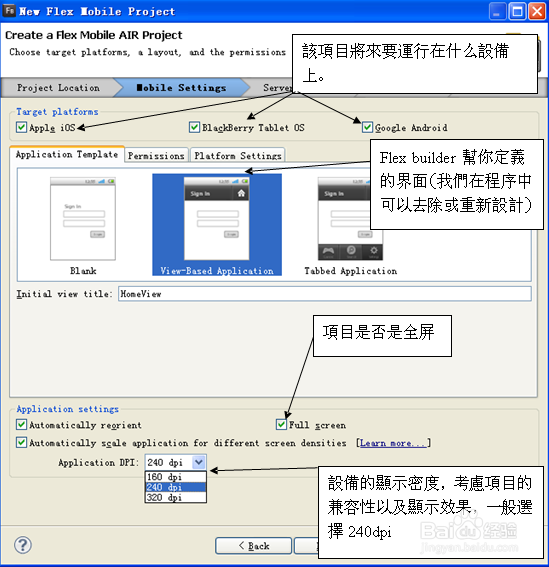Maximize the New Flex Mobile Project window
Screen dimensions: 549x567
pyautogui.click(x=517, y=11)
